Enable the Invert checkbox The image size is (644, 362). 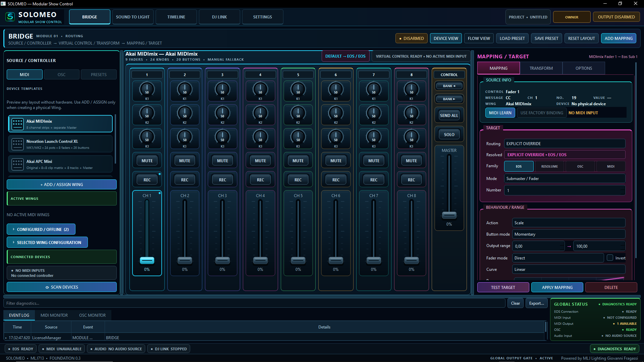pyautogui.click(x=610, y=258)
